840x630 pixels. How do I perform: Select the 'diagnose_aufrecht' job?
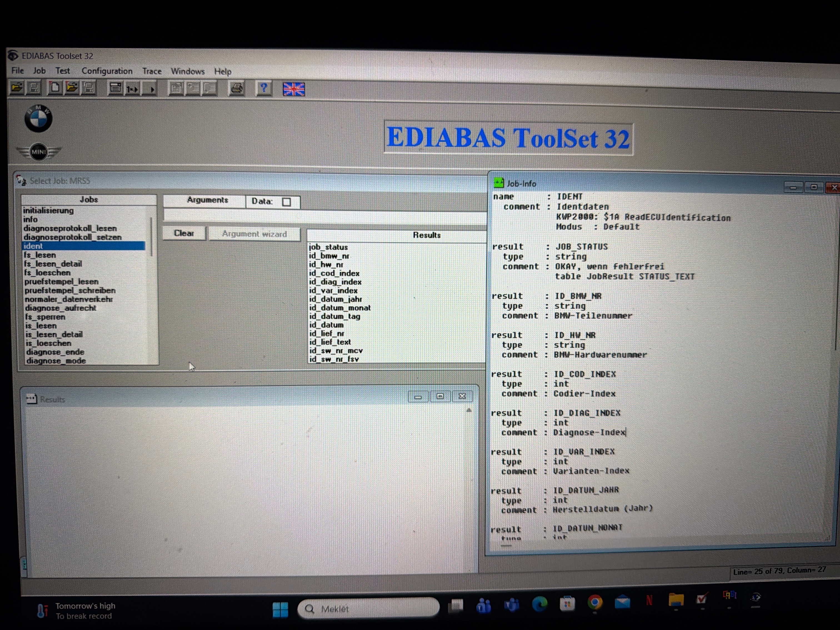pyautogui.click(x=60, y=308)
